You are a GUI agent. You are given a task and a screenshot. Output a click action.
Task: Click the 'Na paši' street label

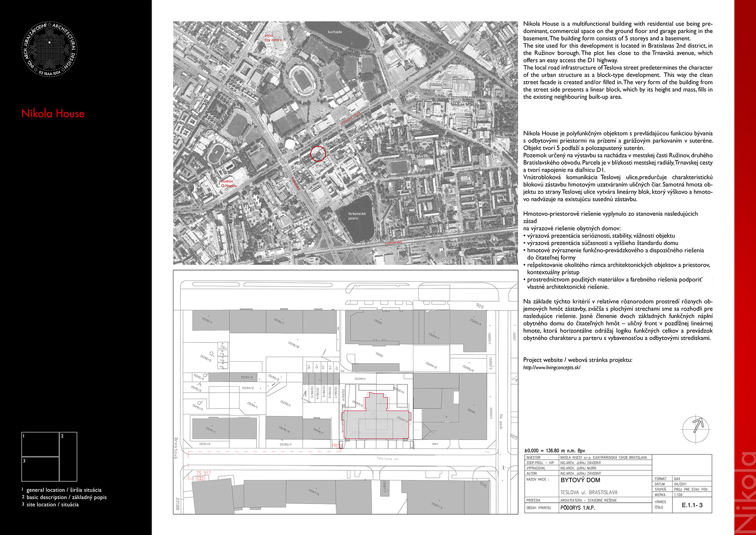tap(501, 422)
